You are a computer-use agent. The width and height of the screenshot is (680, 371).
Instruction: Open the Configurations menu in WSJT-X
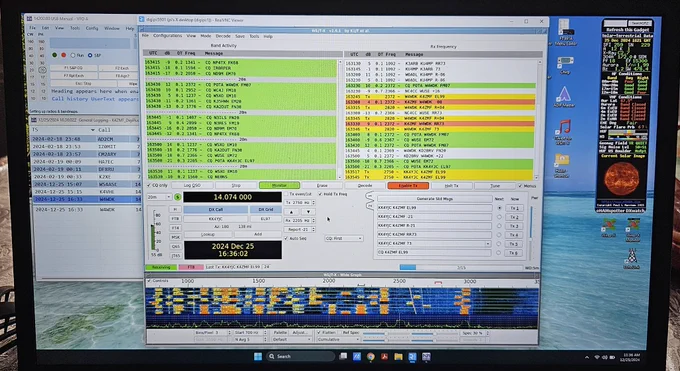click(167, 36)
